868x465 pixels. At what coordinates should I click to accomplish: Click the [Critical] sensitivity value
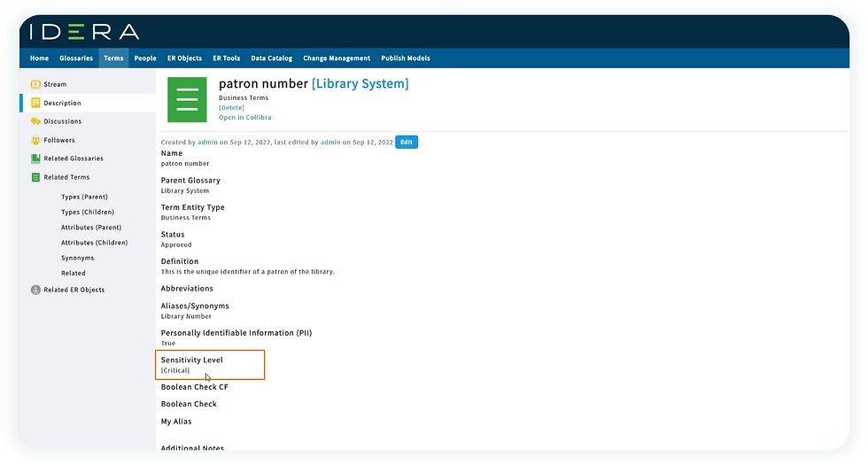pyautogui.click(x=175, y=370)
